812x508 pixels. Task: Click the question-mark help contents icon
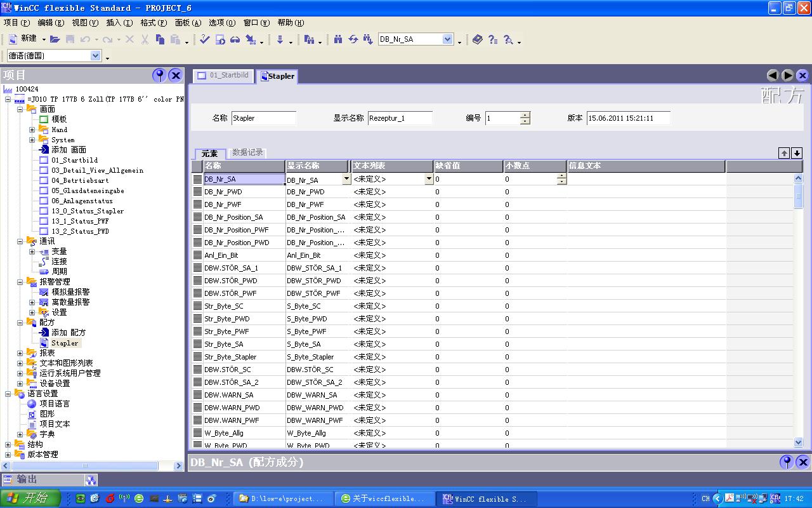(493, 39)
